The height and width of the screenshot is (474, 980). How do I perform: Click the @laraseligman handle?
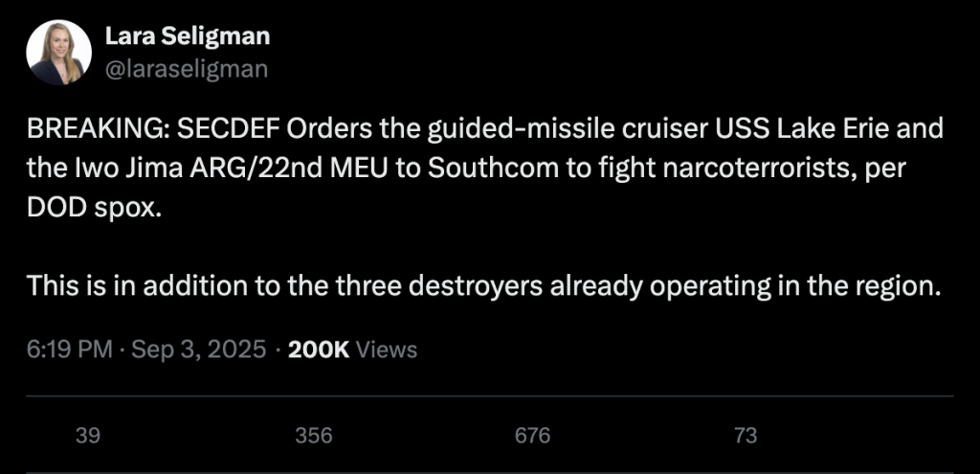click(x=186, y=68)
